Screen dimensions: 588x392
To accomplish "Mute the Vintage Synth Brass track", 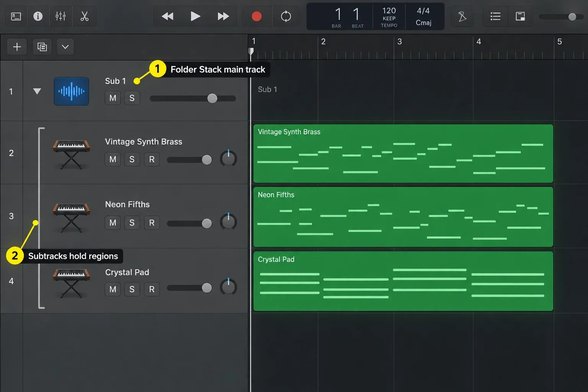I will click(113, 159).
